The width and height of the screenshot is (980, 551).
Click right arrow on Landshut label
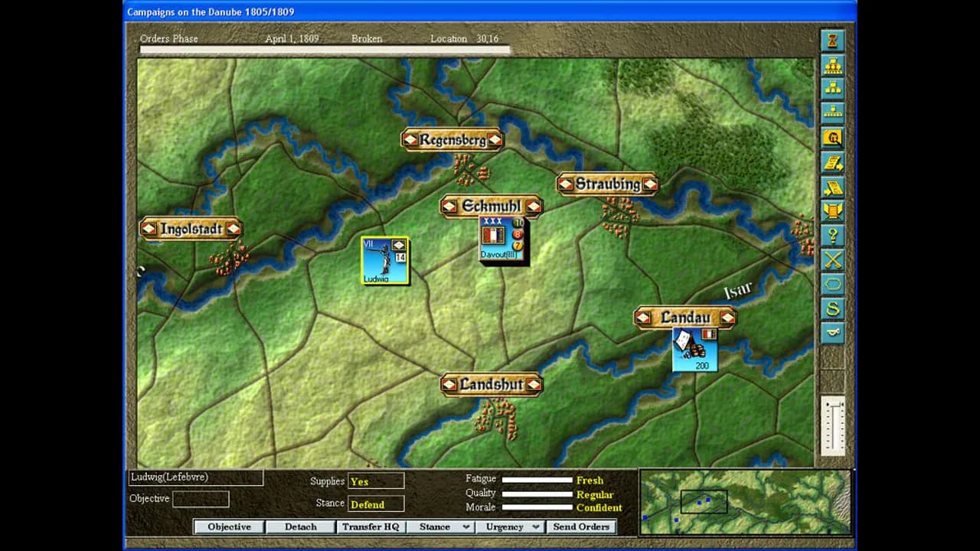coord(533,384)
